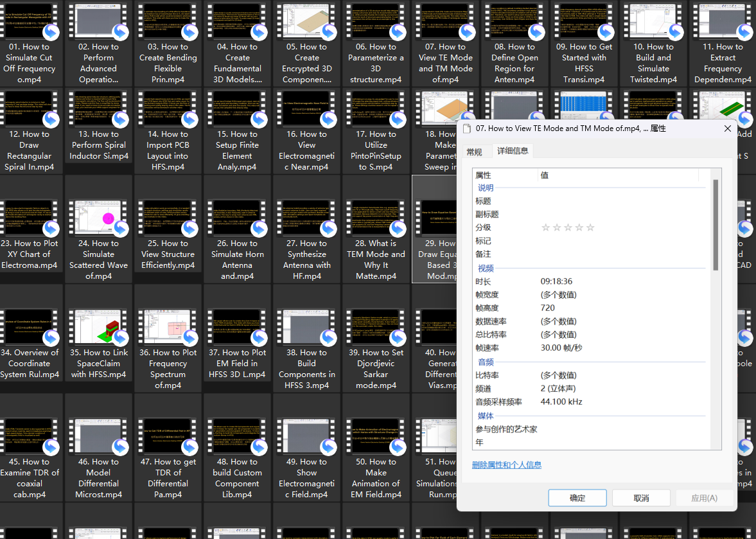Select video 13. How to Perform Spiral Inductor Si

pos(98,125)
